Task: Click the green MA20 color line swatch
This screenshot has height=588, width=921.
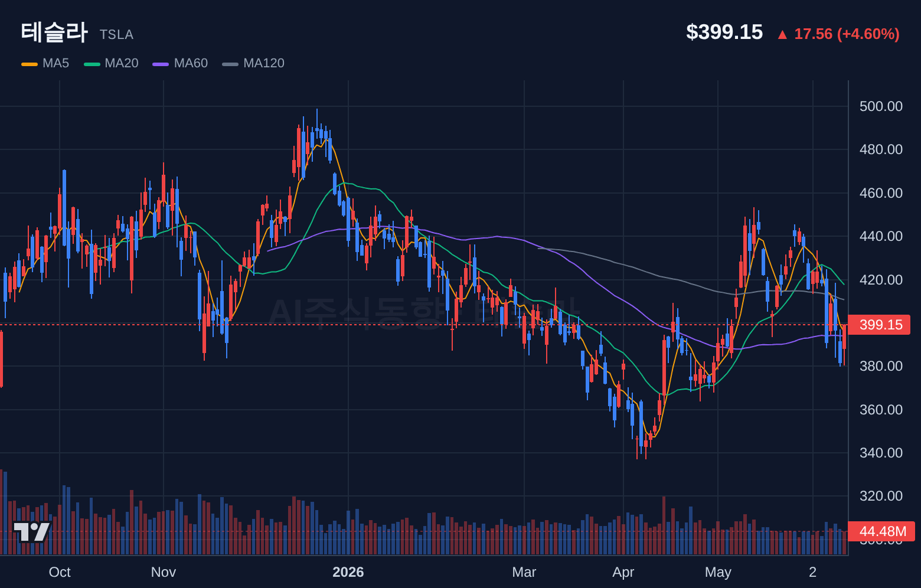Action: (x=92, y=64)
